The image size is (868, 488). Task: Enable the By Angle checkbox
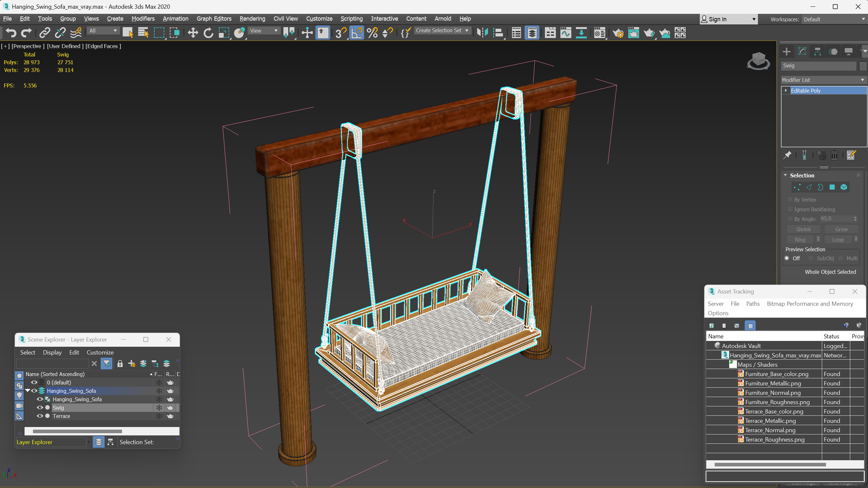tap(790, 219)
